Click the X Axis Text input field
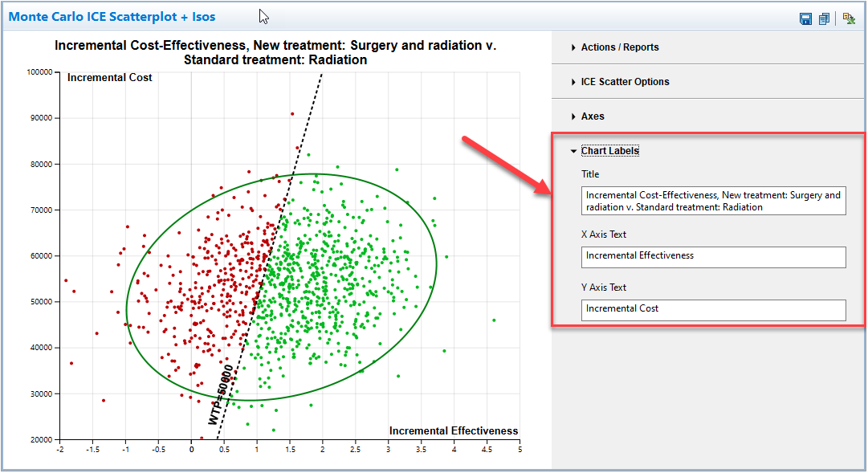The height and width of the screenshot is (473, 868). [713, 257]
